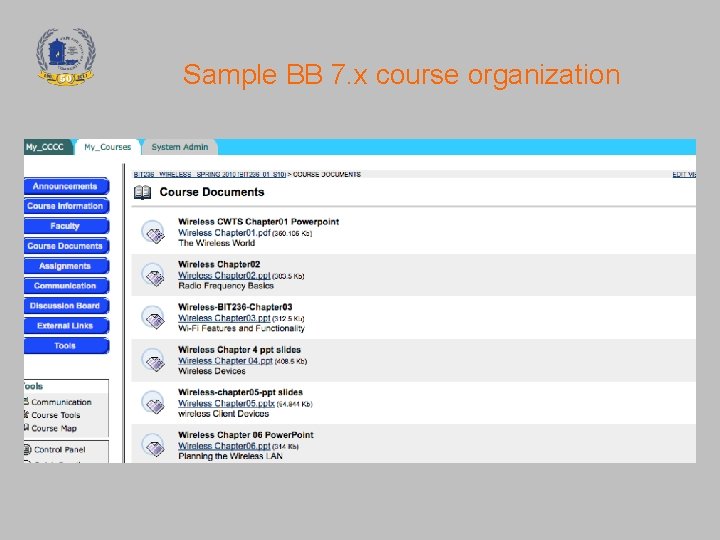Click Communication link in Tools panel
The image size is (720, 540).
tap(61, 402)
